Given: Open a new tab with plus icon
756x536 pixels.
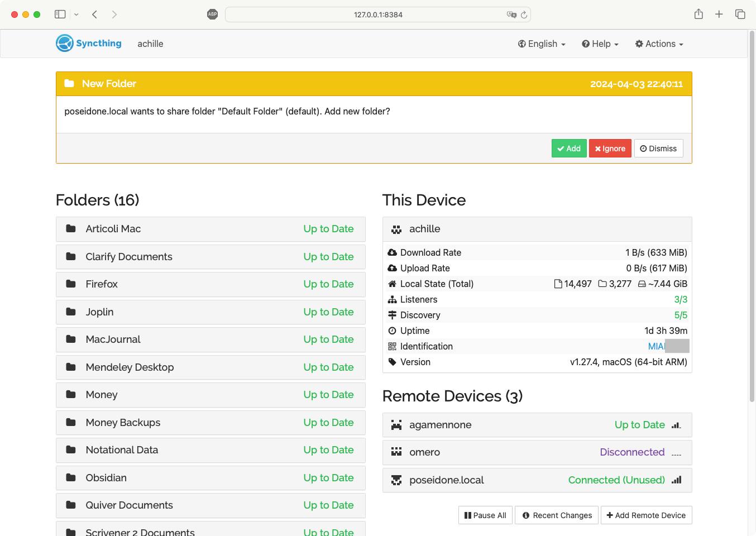Looking at the screenshot, I should tap(719, 15).
